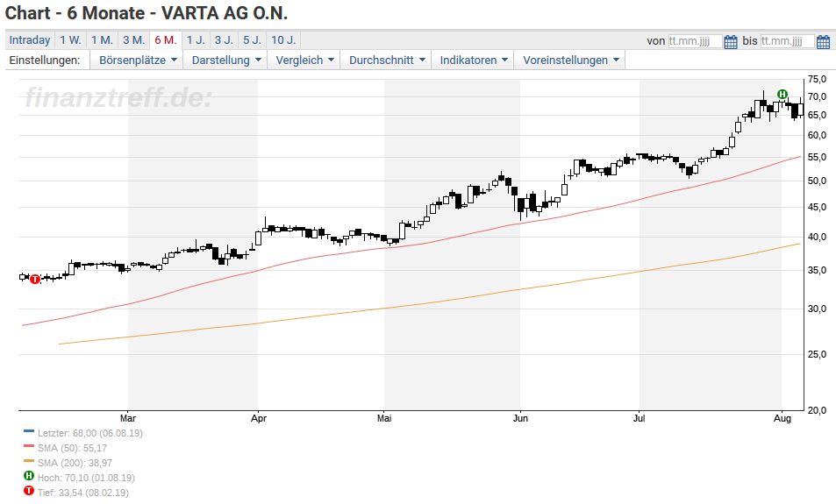Viewport: 836px width, 504px height.
Task: Click the 'Mar' month label on the axis
Action: (128, 419)
